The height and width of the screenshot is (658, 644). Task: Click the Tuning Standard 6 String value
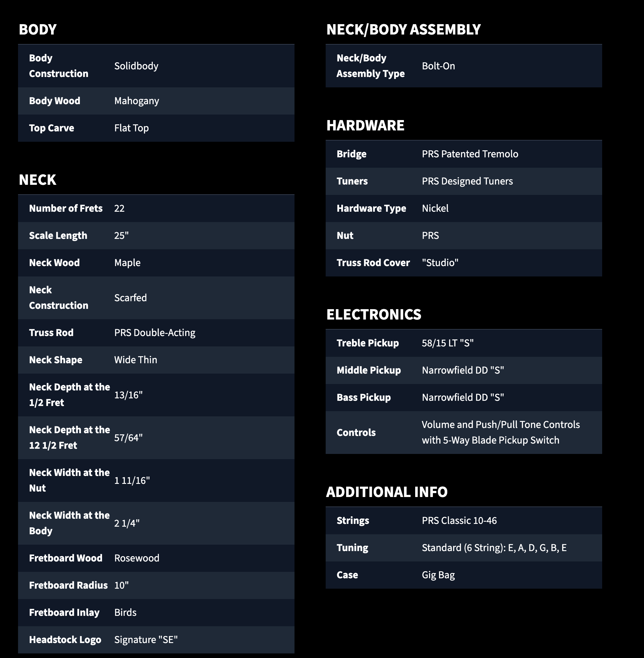pos(494,548)
